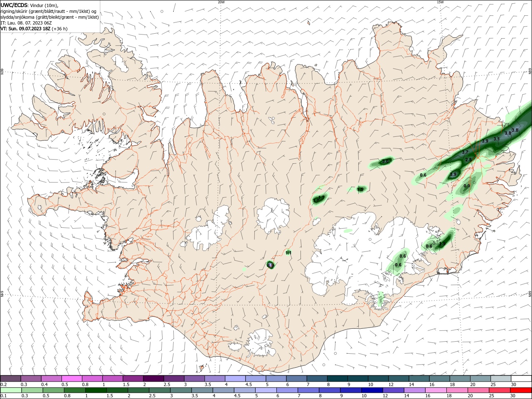Click the "VT: Sun. 09.07.2023 18Z (+36 h)" line
The width and height of the screenshot is (532, 399).
coord(34,29)
